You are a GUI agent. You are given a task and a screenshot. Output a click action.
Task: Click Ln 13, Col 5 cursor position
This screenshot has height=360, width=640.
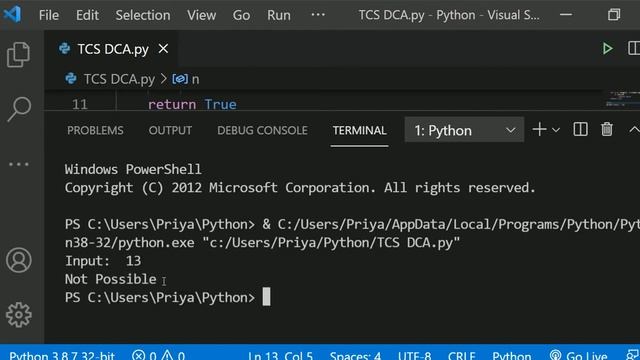(x=280, y=355)
